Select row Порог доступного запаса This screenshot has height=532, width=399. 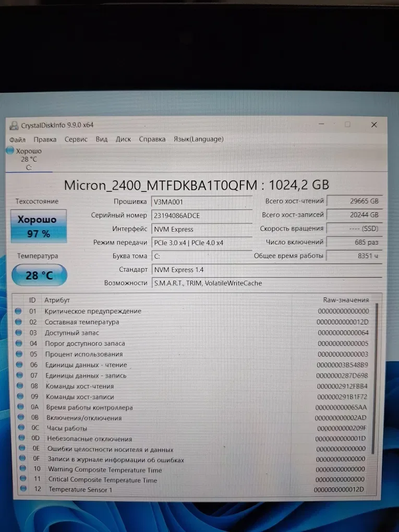pos(192,343)
